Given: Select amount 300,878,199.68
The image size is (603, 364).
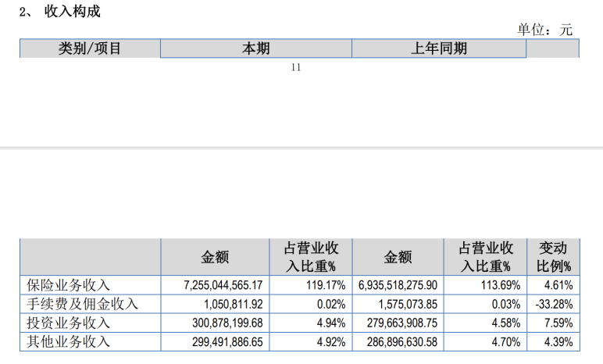Looking at the screenshot, I should [227, 323].
